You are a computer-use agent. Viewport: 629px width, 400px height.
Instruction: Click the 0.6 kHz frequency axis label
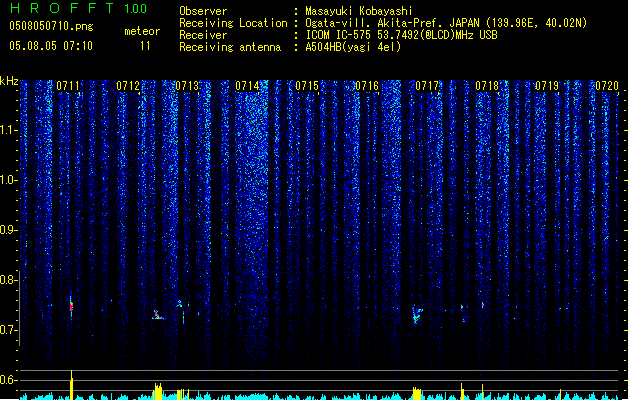[x=8, y=380]
